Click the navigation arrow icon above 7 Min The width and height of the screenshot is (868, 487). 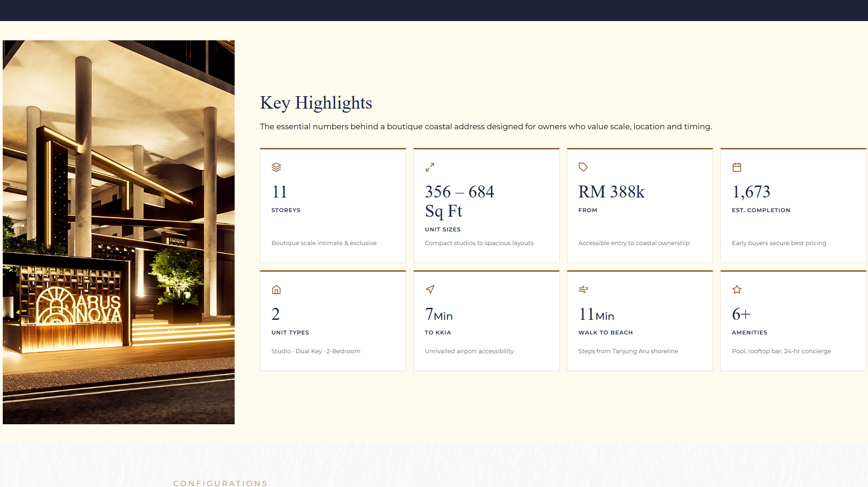point(429,290)
